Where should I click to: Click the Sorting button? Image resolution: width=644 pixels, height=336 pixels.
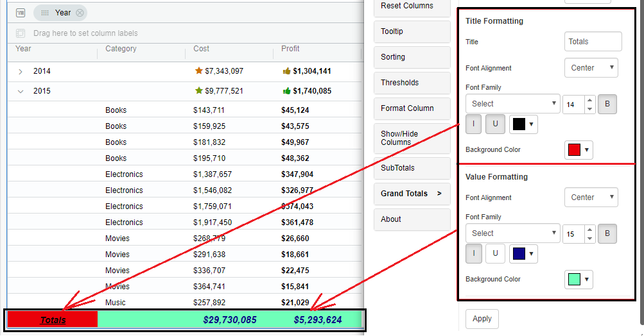(412, 57)
